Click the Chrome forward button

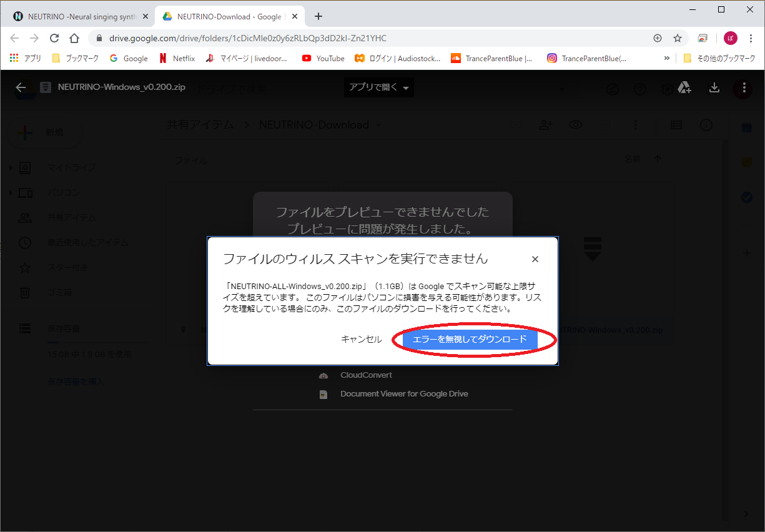coord(34,38)
